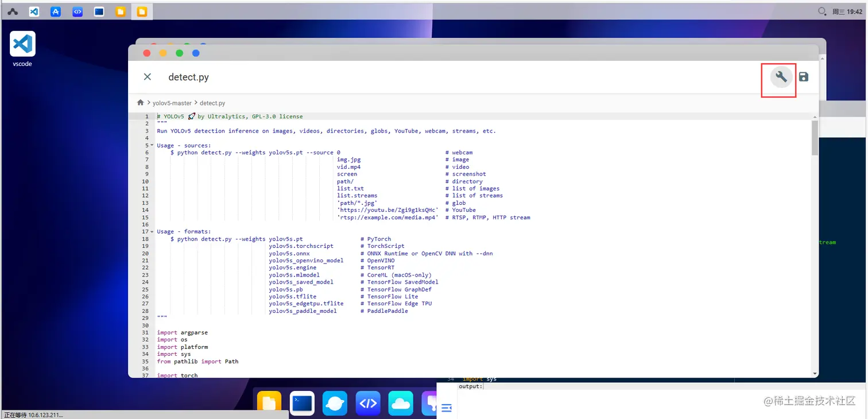Click 'yolov5s_paddle_model' on line 28
The image size is (868, 419).
(303, 311)
